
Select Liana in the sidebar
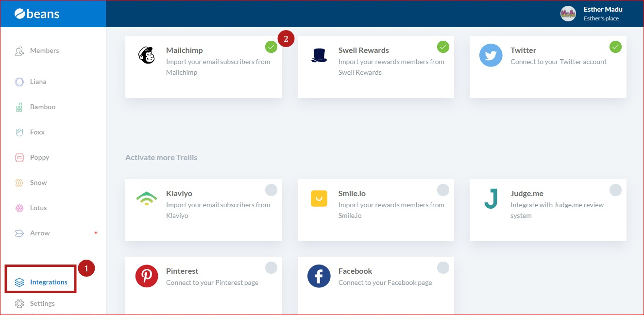tap(38, 82)
